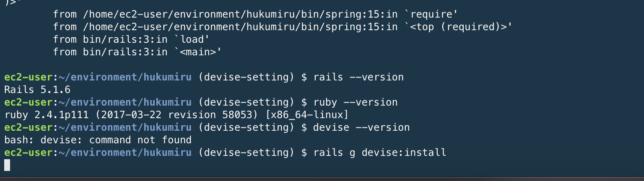Click the "devise --version" command text
This screenshot has height=181, width=644.
pos(361,127)
